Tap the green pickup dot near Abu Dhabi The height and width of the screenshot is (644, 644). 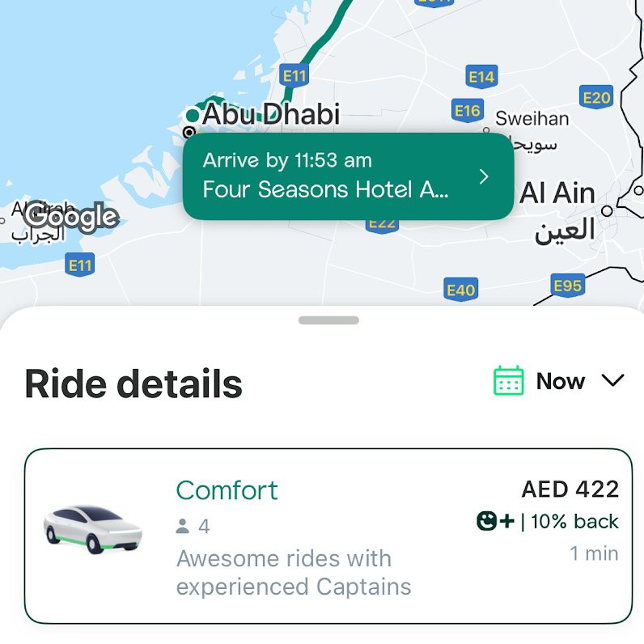click(x=193, y=116)
